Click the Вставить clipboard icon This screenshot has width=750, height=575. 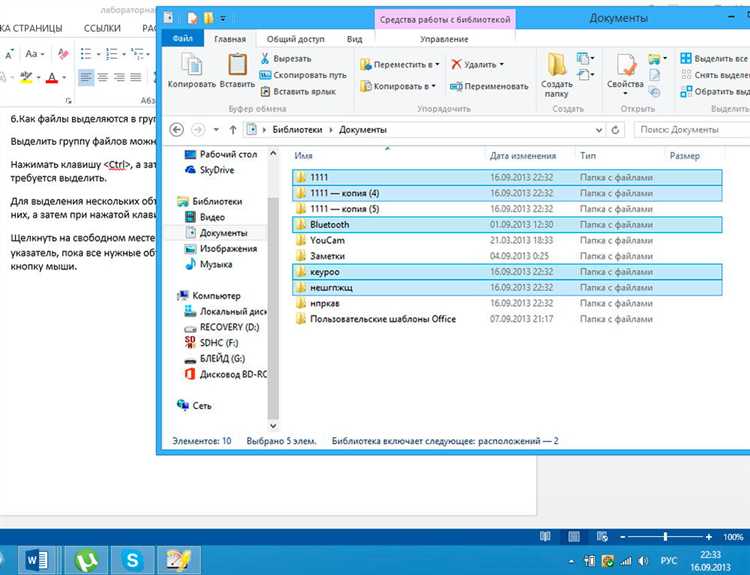coord(237,65)
